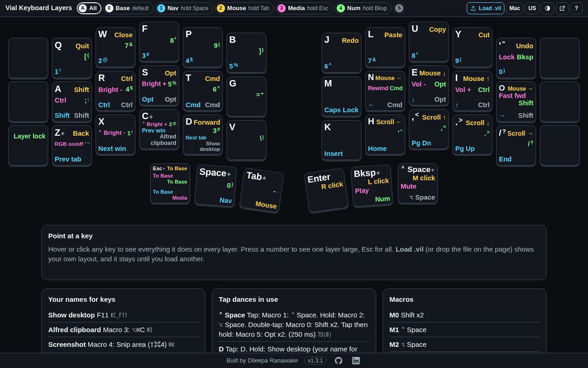Click the Esc+ key with To Base
Viewport: 588px width, 368px height.
click(170, 183)
